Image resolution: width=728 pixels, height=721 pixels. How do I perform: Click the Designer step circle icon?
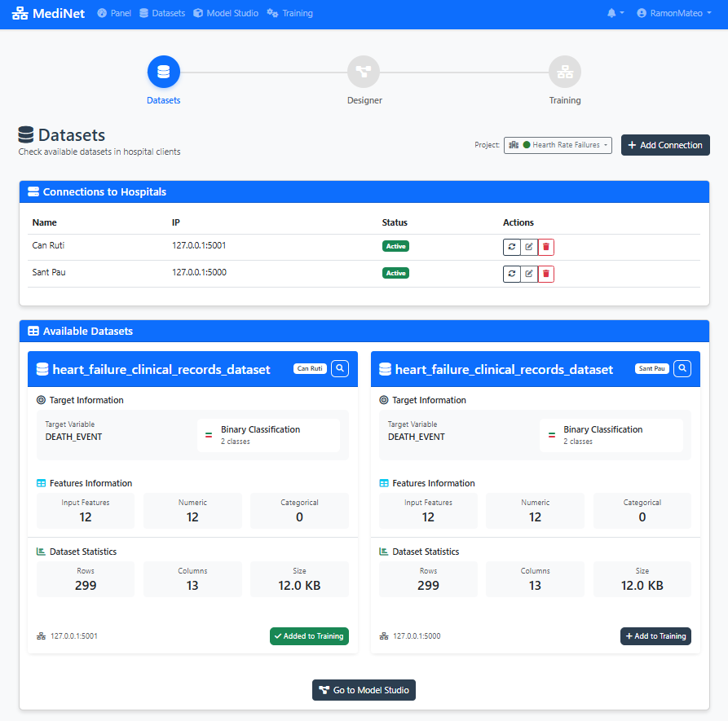(x=364, y=72)
